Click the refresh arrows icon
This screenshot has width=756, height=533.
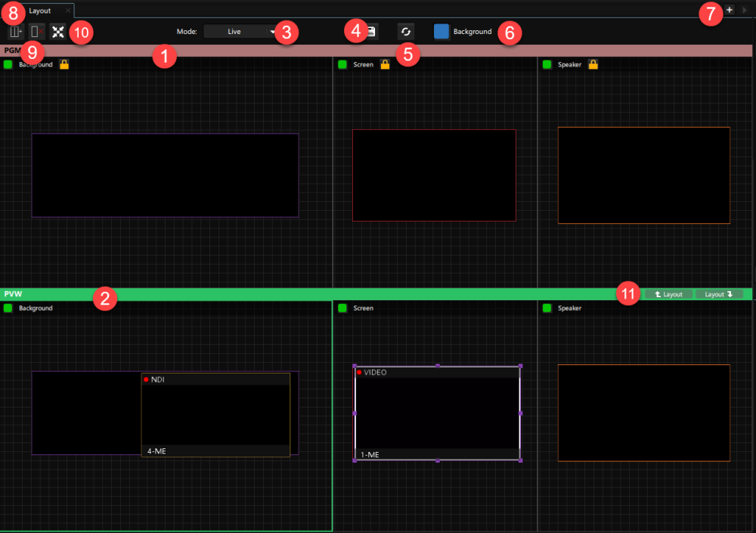pos(406,32)
